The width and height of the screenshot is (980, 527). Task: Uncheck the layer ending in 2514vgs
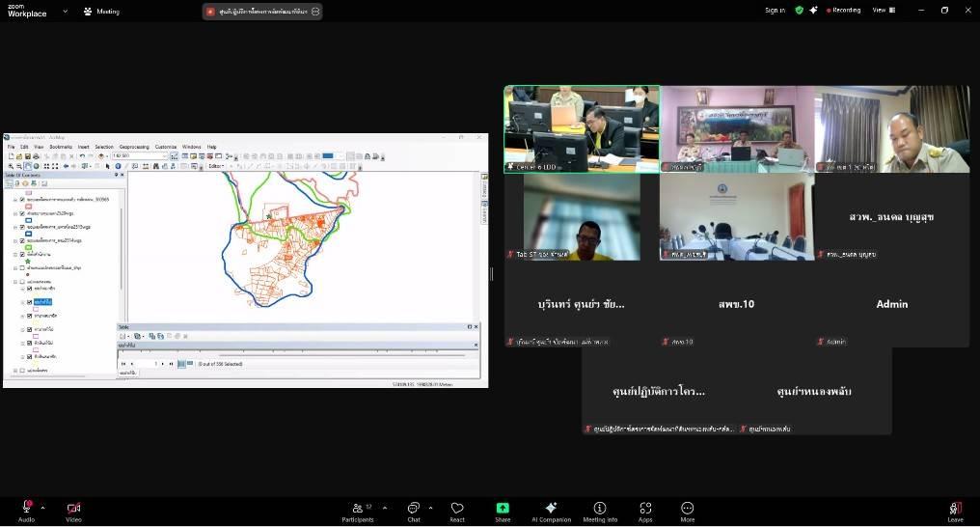coord(22,240)
